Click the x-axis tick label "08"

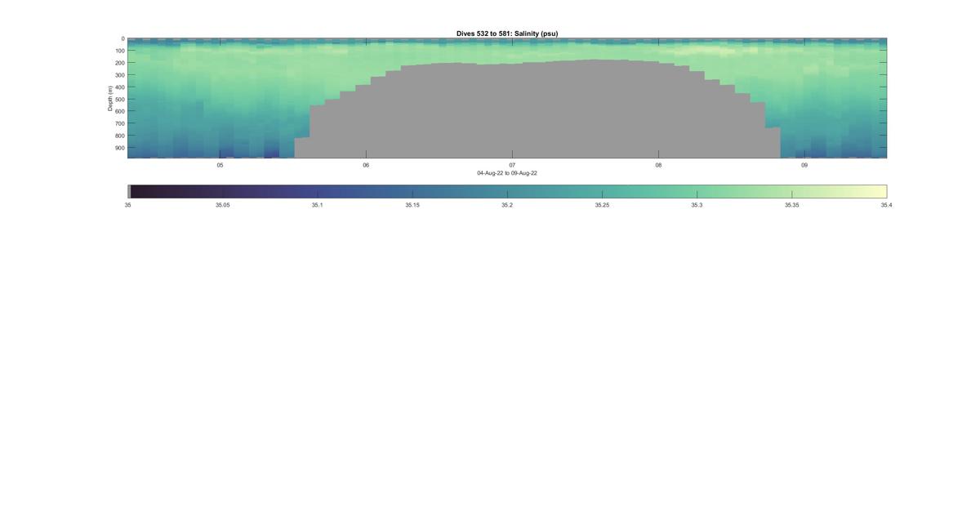coord(658,165)
